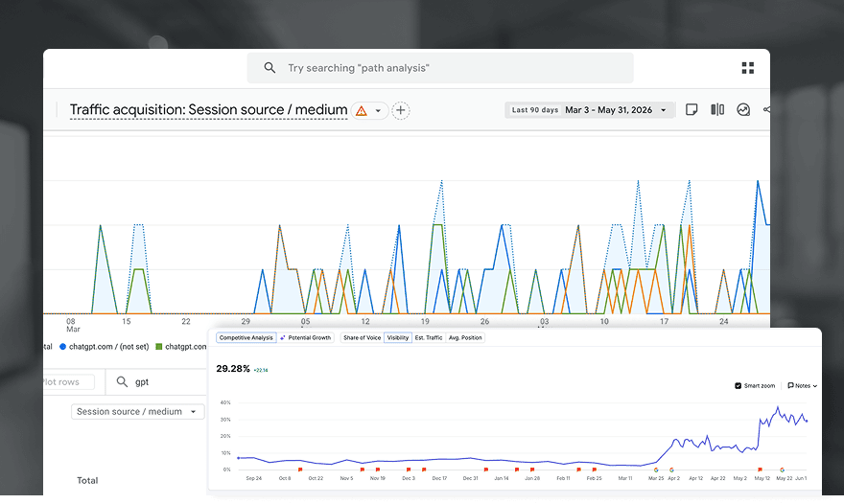This screenshot has height=504, width=844.
Task: Click the orange warning triangle beside the report title
Action: 362,111
